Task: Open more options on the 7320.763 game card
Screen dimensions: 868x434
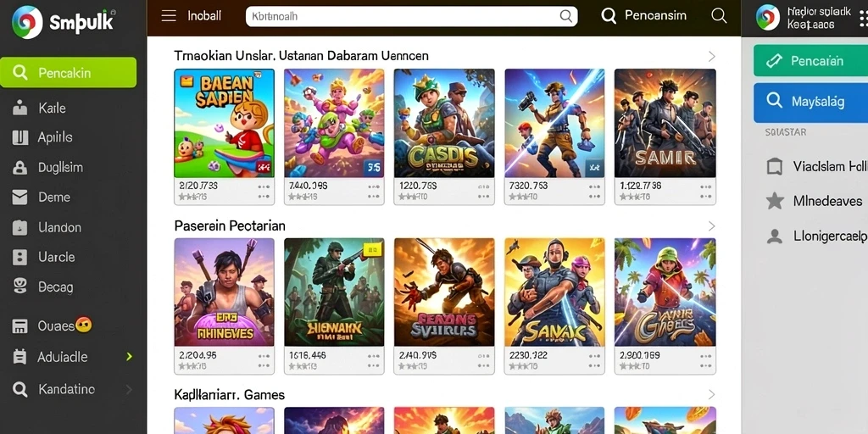Action: (x=594, y=191)
